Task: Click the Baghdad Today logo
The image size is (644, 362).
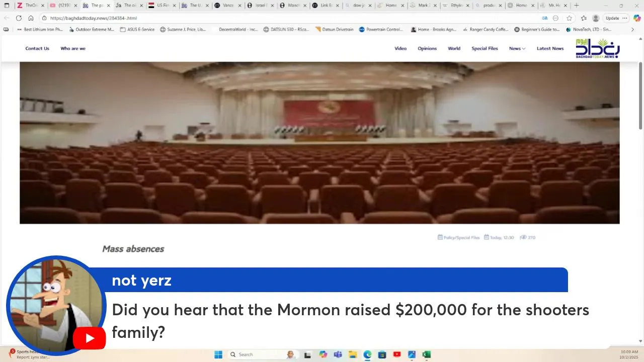Action: pos(598,49)
